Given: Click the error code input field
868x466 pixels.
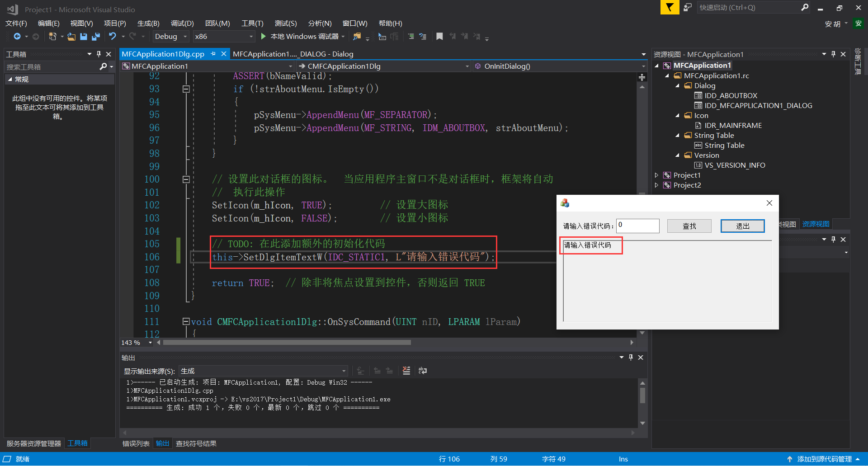Looking at the screenshot, I should click(x=638, y=226).
